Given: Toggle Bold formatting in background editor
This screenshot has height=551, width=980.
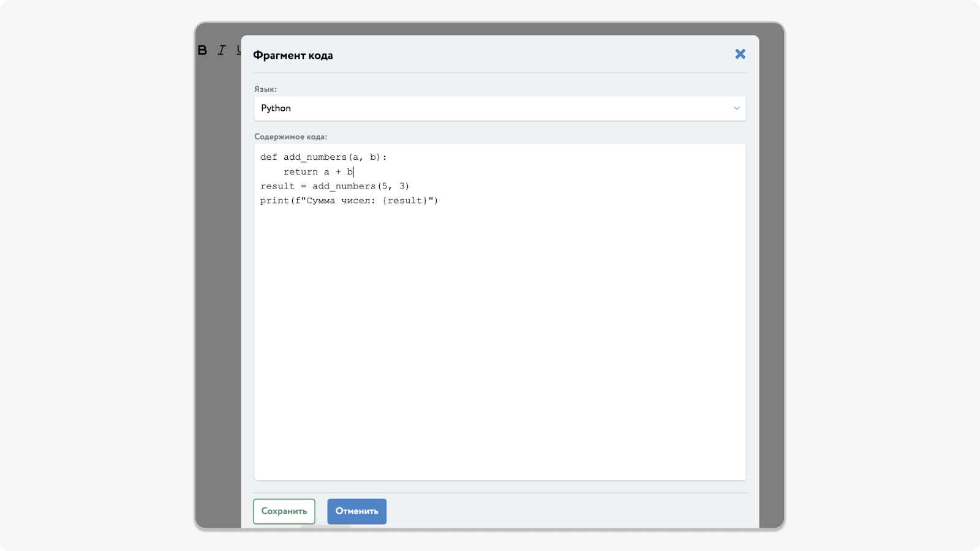Looking at the screenshot, I should tap(202, 50).
